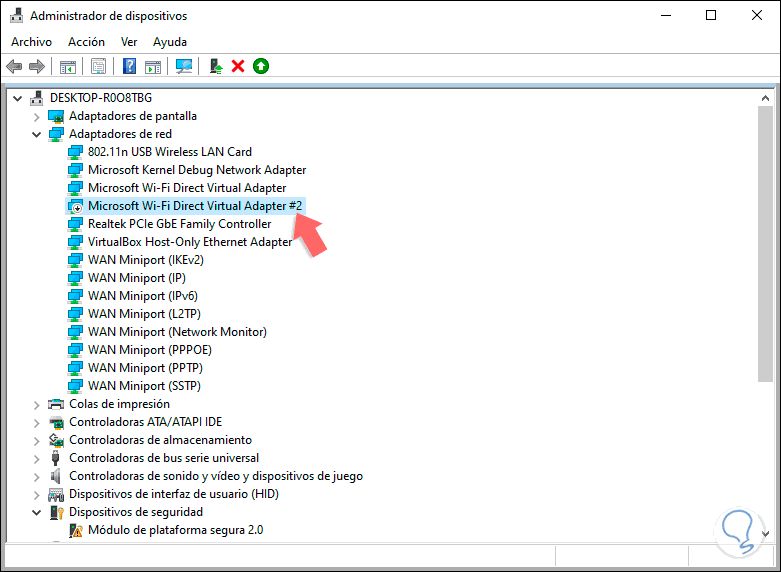Click the Controladoras de almacenamiento icon
The height and width of the screenshot is (572, 781).
coord(56,440)
